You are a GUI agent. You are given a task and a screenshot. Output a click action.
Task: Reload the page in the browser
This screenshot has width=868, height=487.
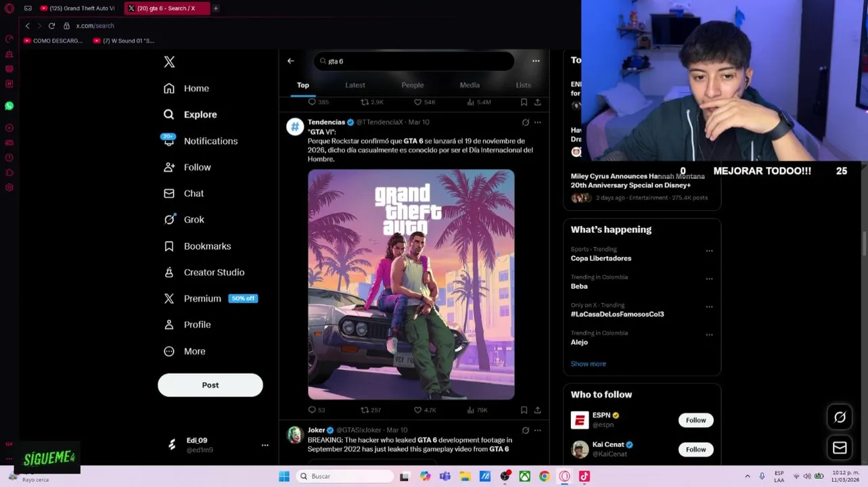[51, 26]
